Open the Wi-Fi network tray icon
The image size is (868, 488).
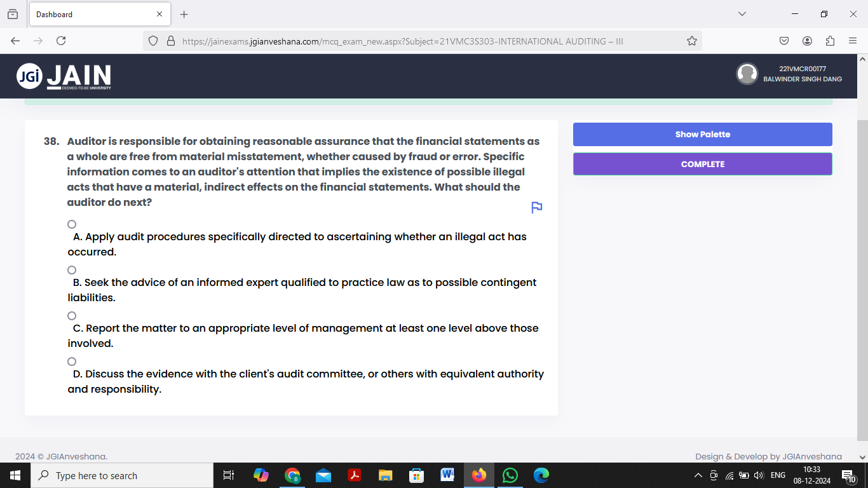(x=729, y=475)
